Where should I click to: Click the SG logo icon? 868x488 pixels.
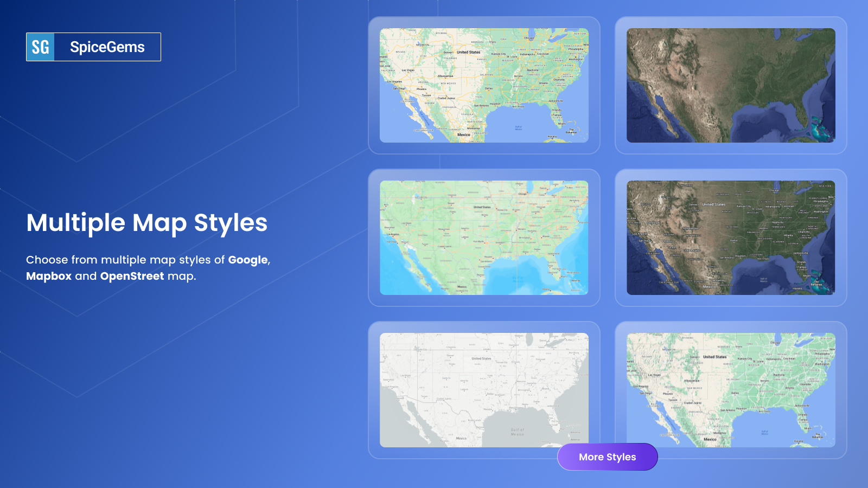[40, 47]
